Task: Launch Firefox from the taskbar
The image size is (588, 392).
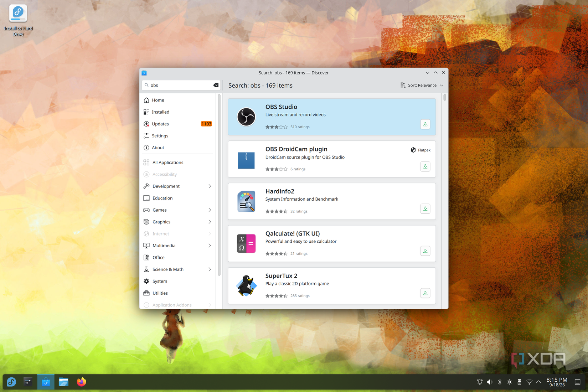Action: pos(81,382)
